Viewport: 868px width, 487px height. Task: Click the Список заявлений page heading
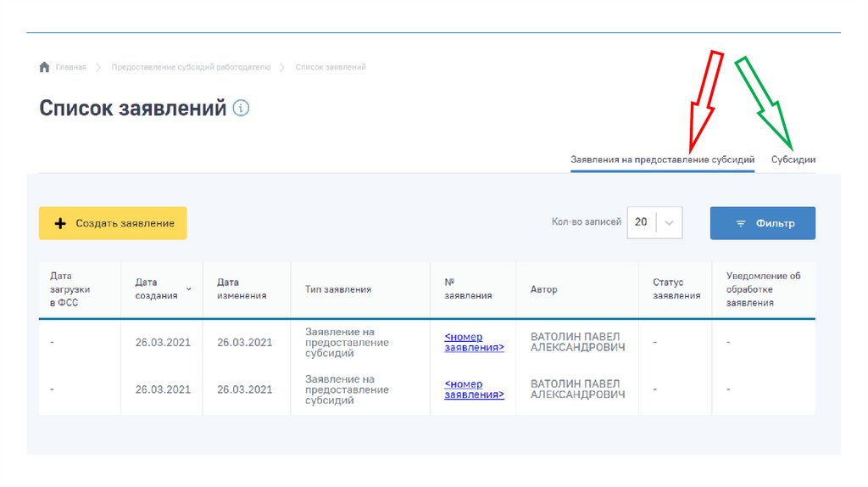(133, 108)
